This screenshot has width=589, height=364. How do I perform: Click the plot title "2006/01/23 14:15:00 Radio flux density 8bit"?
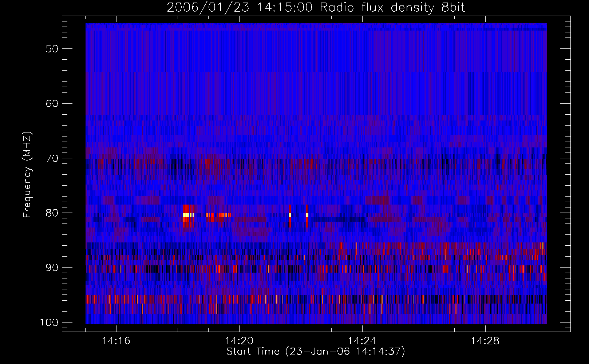click(316, 7)
